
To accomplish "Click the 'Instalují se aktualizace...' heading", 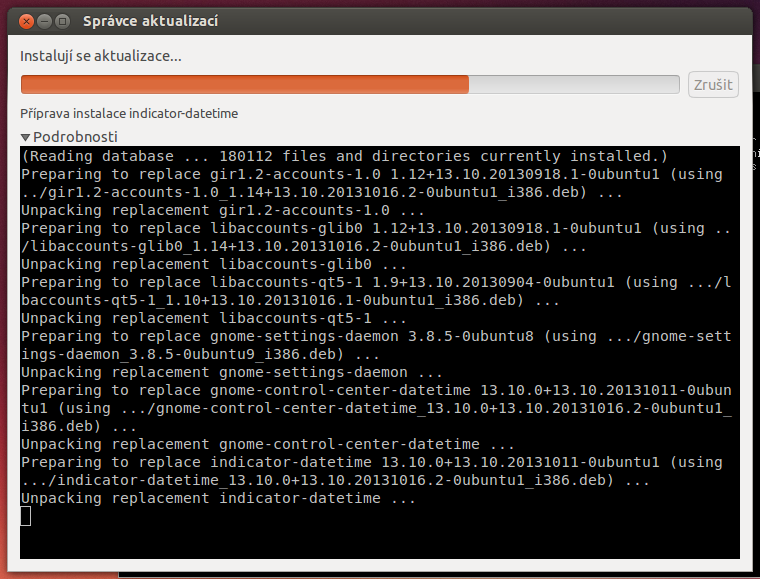I will point(101,56).
